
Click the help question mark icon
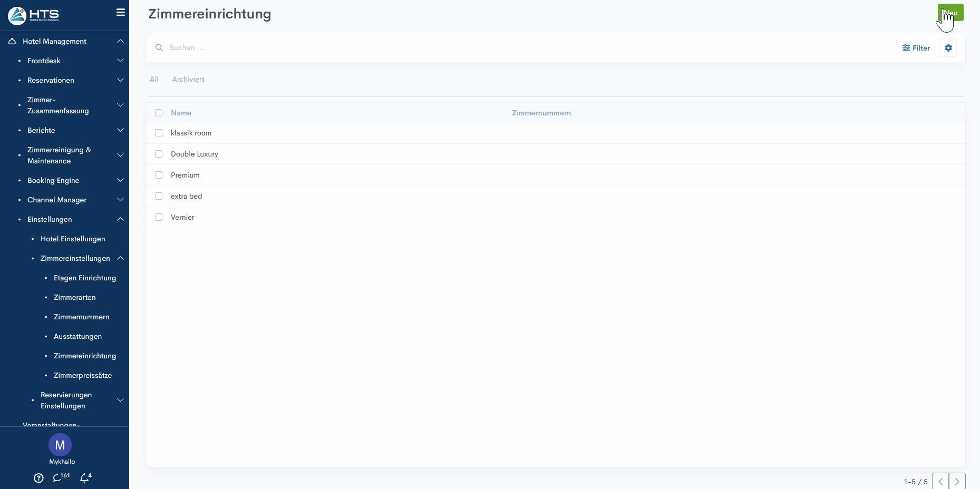38,478
